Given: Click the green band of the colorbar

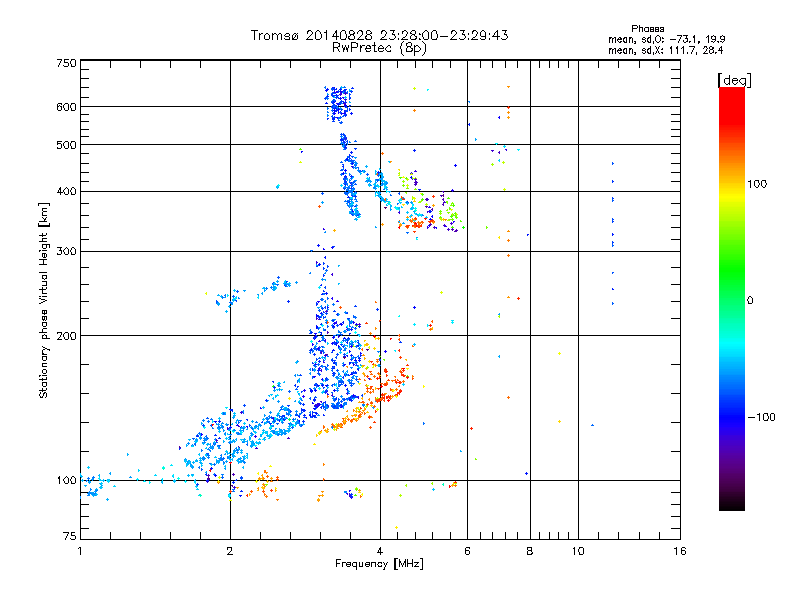Looking at the screenshot, I should click(x=732, y=270).
